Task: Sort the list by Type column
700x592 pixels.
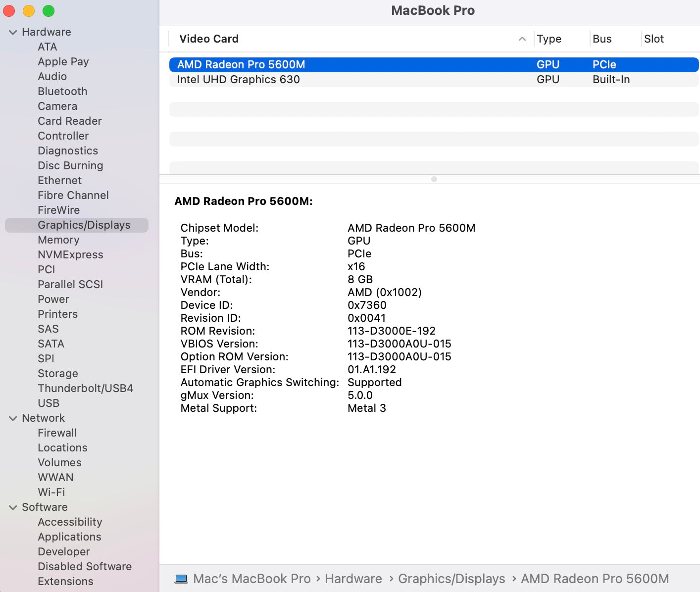Action: pyautogui.click(x=549, y=39)
